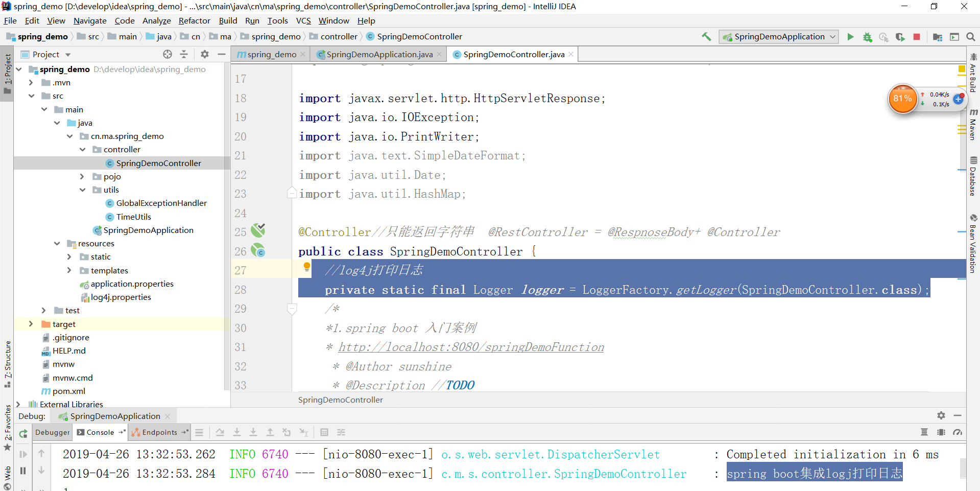Open the Database side panel
The width and height of the screenshot is (980, 491).
(973, 176)
